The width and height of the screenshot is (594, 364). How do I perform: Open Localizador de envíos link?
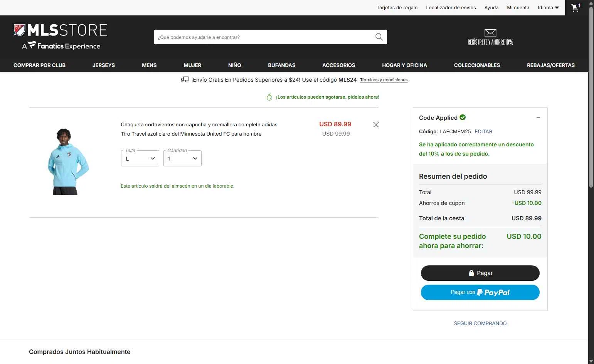(x=451, y=8)
